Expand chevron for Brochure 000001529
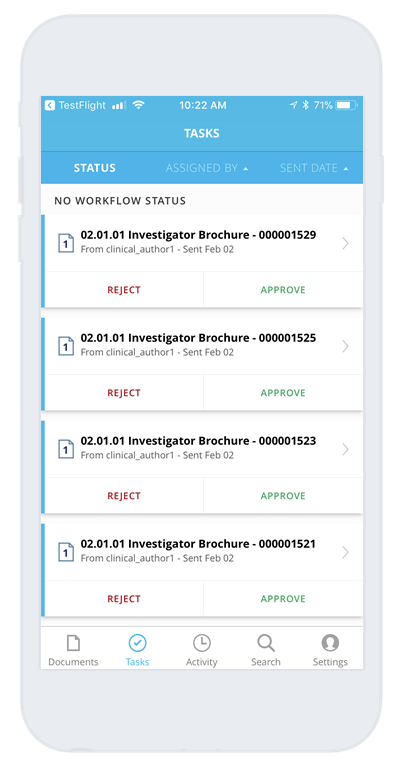401x767 pixels. click(346, 243)
